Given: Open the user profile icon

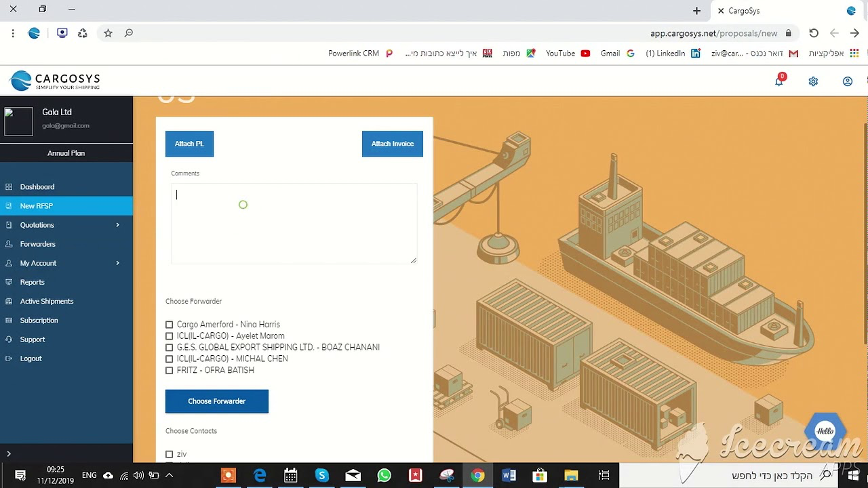Looking at the screenshot, I should point(847,81).
